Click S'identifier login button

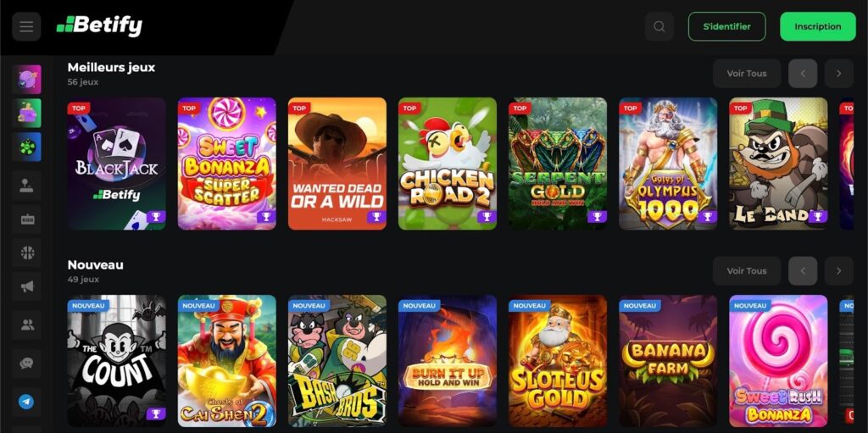[x=726, y=26]
